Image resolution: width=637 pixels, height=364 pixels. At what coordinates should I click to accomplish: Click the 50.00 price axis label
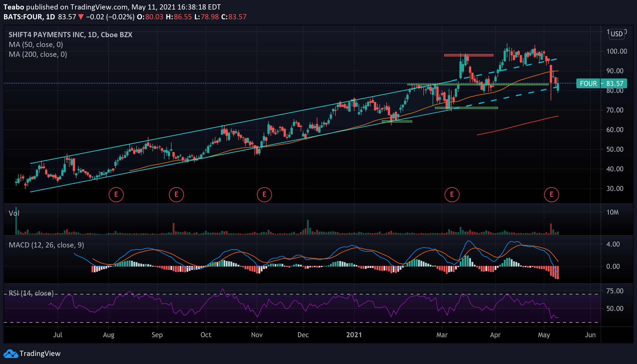[615, 149]
